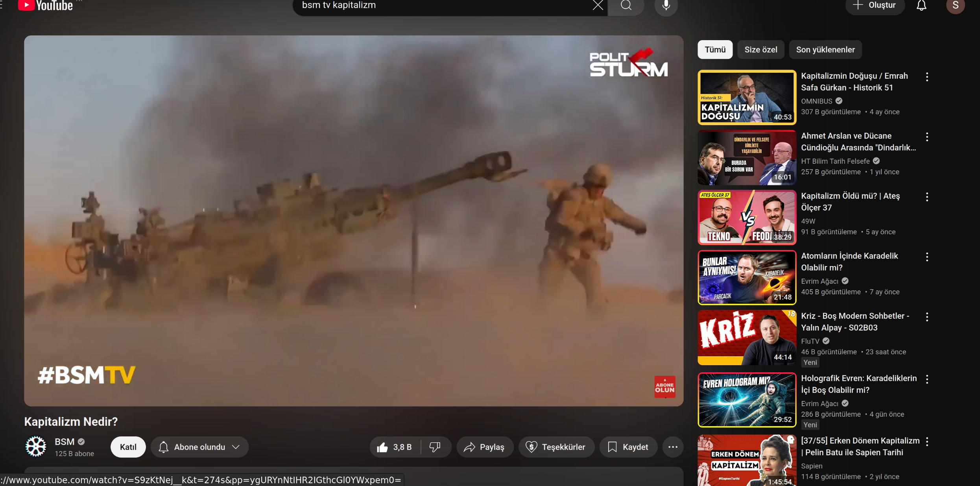Open BSM channel name link
Image resolution: width=980 pixels, height=486 pixels.
pos(64,442)
